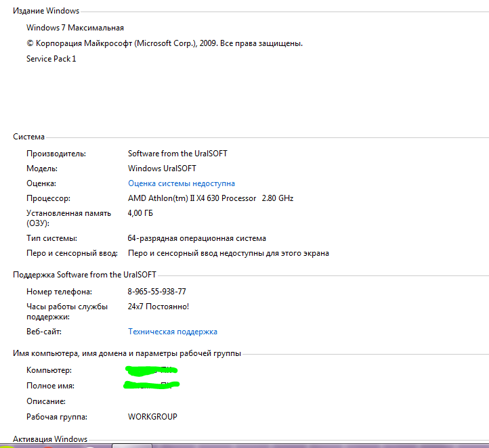Click the 'Windows UralSOFT' model value
Viewport: 489px width, 448px height.
(162, 169)
